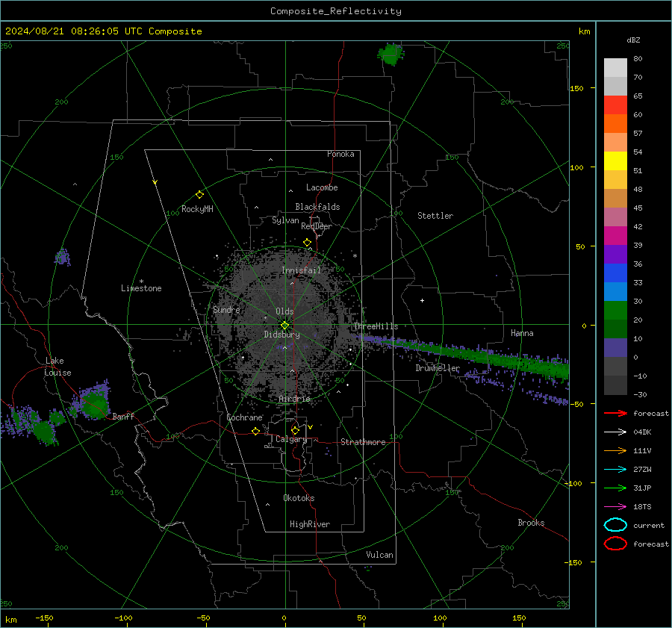Click the yellow diamond marker above Calgary label
Image resolution: width=672 pixels, height=628 pixels.
pos(295,430)
